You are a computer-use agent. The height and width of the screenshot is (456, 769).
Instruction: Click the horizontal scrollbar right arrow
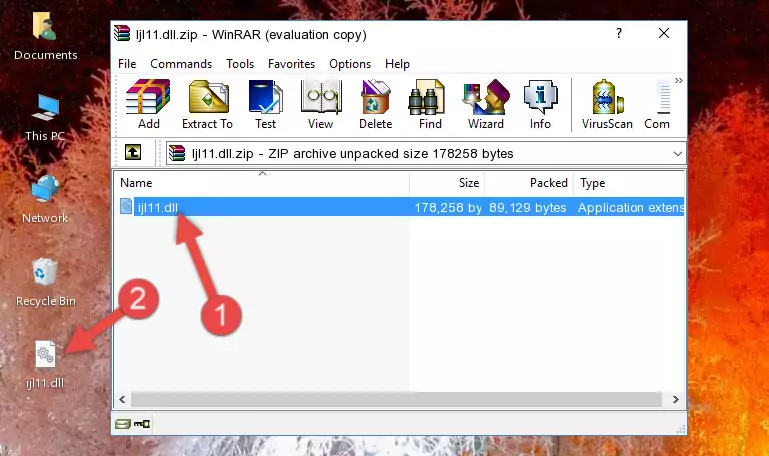coord(675,399)
